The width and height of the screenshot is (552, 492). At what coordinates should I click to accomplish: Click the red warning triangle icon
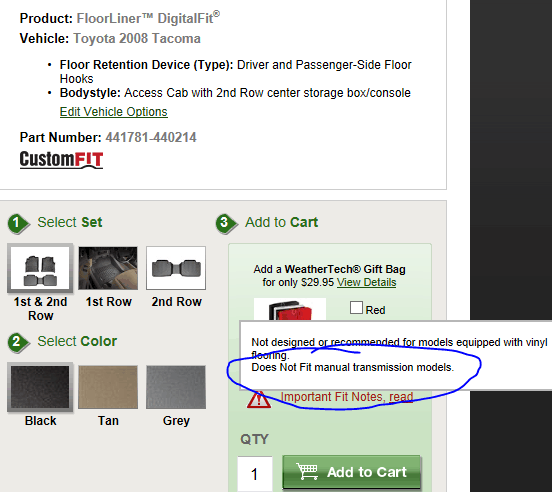tap(259, 399)
